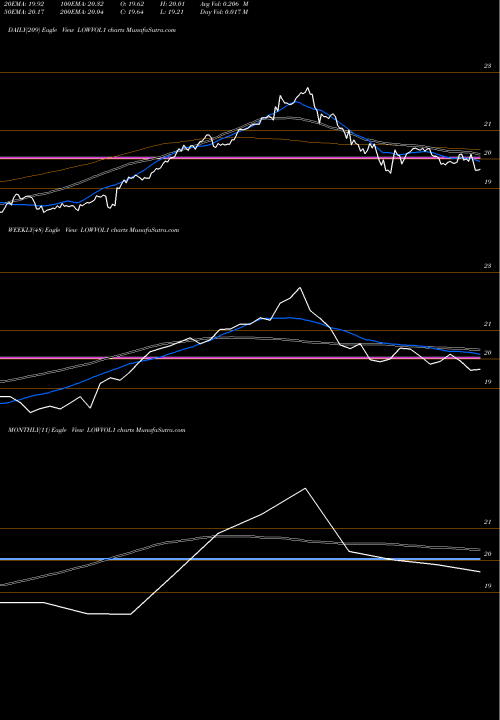Click the 20 axis label on daily chart
Image resolution: width=500 pixels, height=720 pixels.
[x=487, y=153]
